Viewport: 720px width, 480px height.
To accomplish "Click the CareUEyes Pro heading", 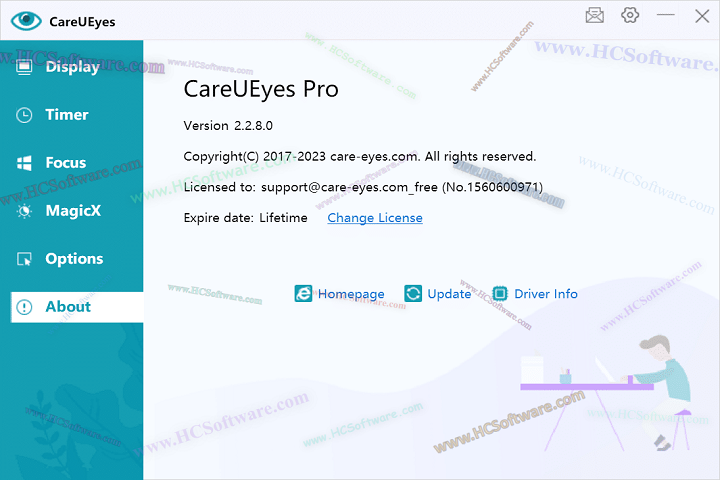I will pos(261,89).
